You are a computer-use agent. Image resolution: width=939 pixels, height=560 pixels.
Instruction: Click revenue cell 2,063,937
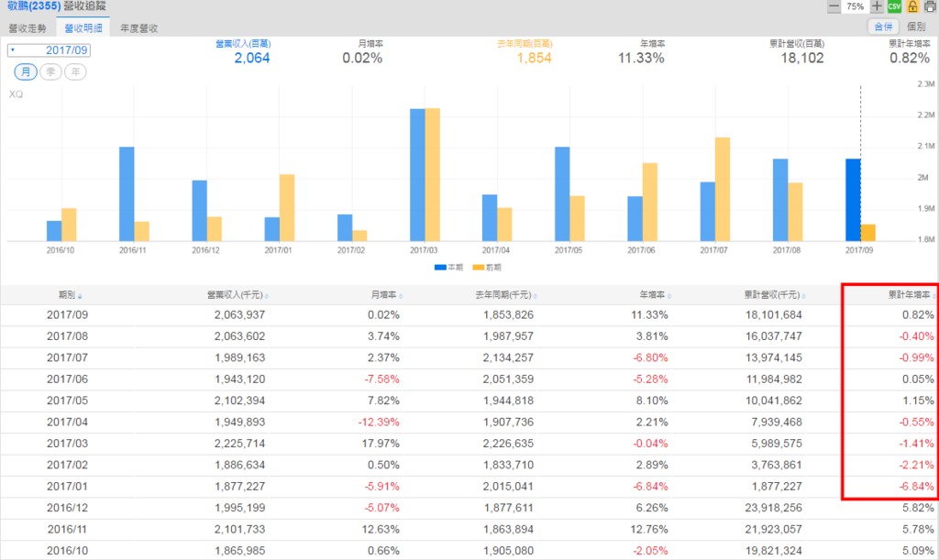239,314
